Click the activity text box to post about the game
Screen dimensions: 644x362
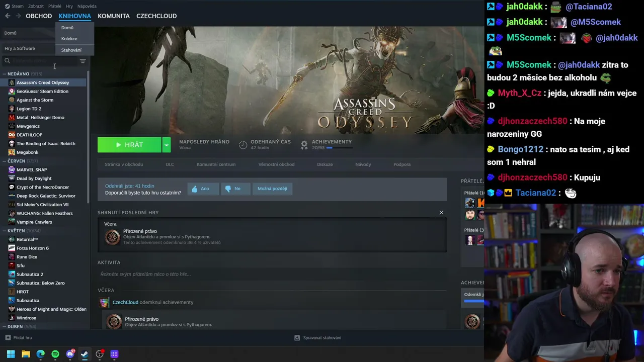point(272,274)
